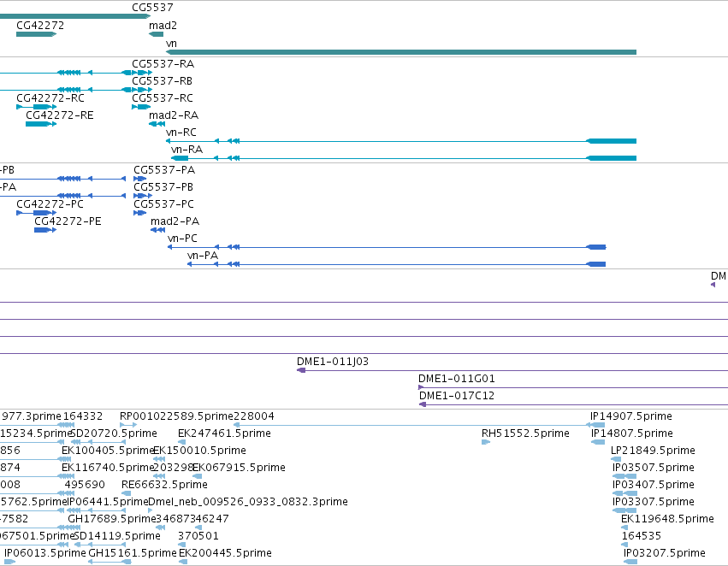
Task: Click the CG5537-PA protein label
Action: [164, 170]
